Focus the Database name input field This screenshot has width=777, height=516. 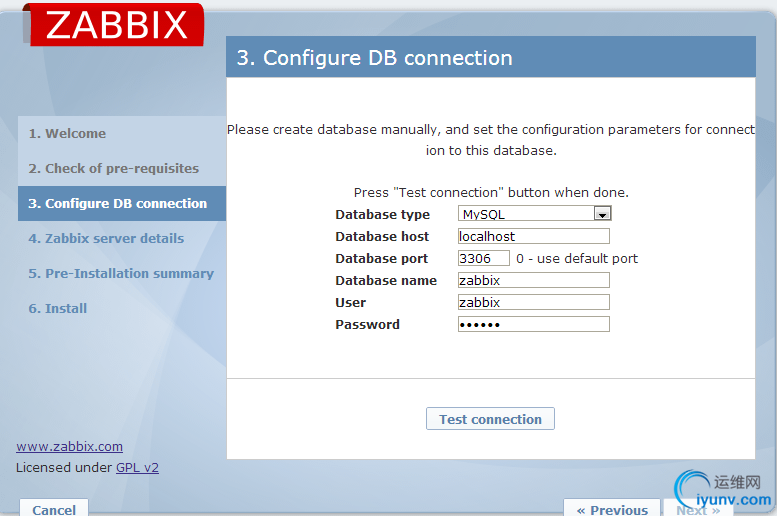click(x=534, y=280)
